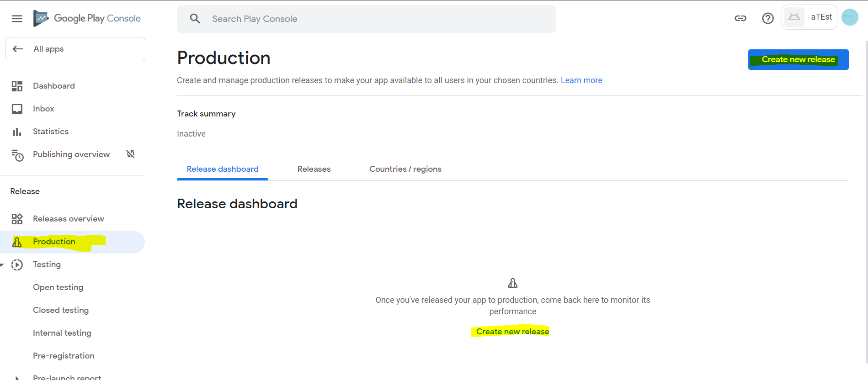
Task: Click the Statistics bar chart icon
Action: click(17, 132)
